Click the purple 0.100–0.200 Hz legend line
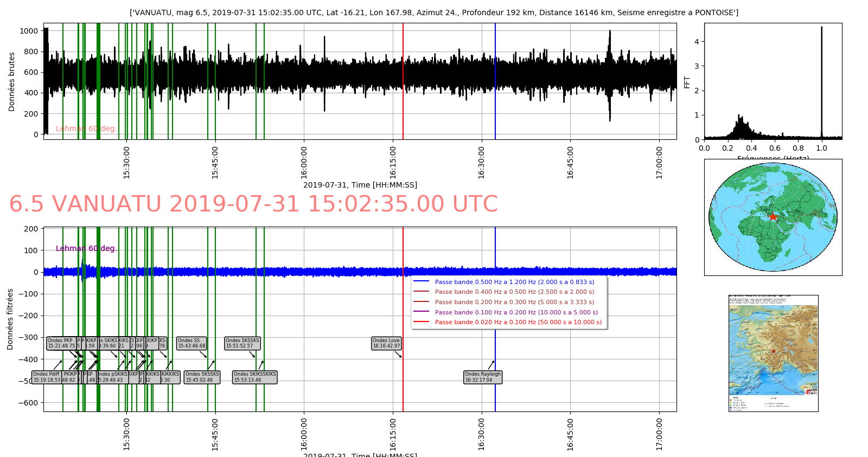This screenshot has height=457, width=868. point(421,312)
